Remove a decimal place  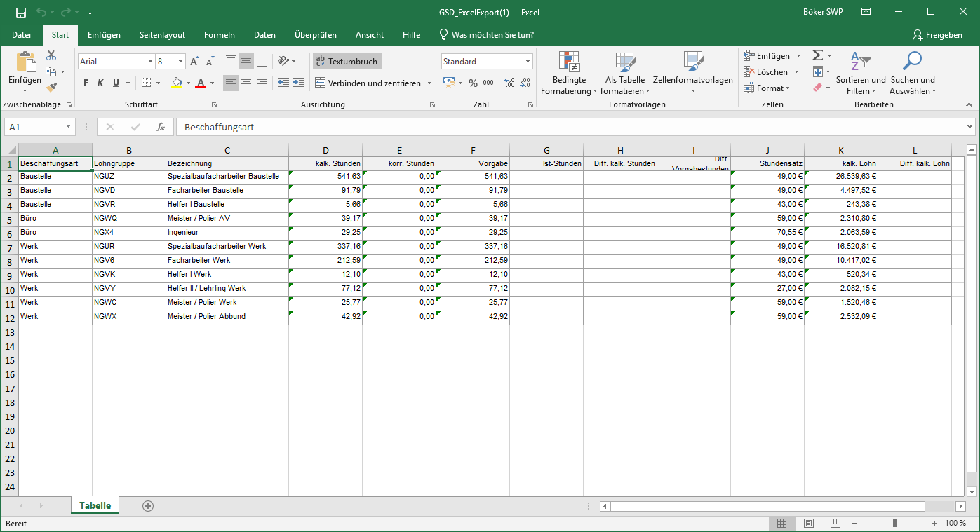(x=525, y=83)
